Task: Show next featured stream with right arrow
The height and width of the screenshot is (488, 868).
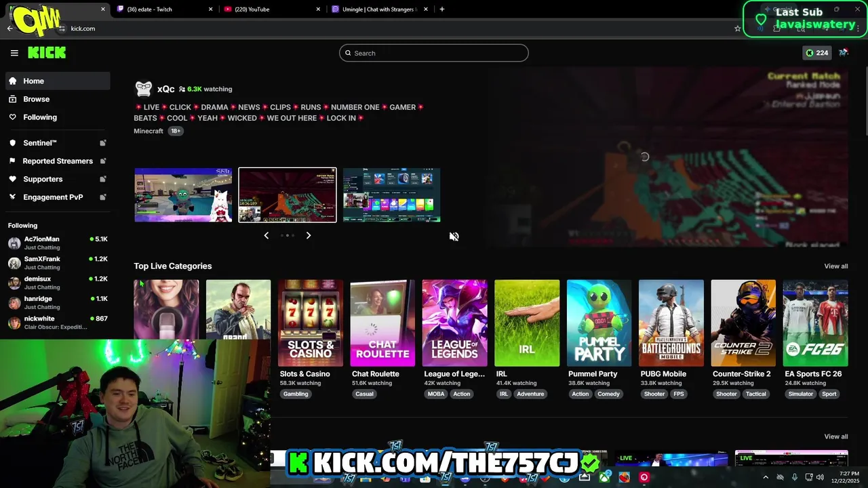Action: tap(309, 235)
